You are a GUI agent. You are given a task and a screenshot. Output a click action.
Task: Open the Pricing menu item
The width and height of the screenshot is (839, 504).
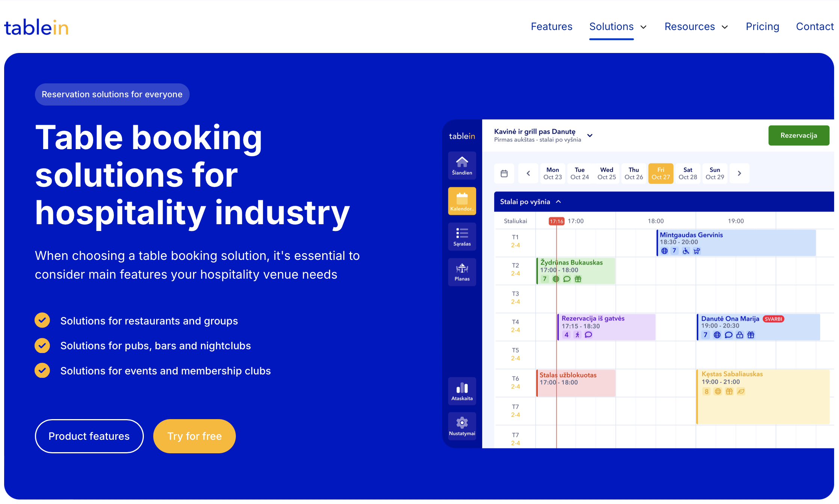(x=762, y=27)
